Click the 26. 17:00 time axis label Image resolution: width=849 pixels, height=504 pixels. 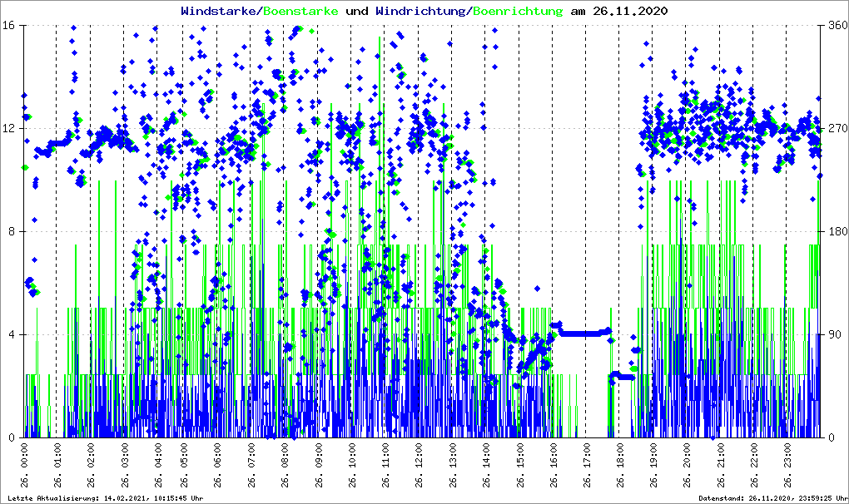coord(587,465)
